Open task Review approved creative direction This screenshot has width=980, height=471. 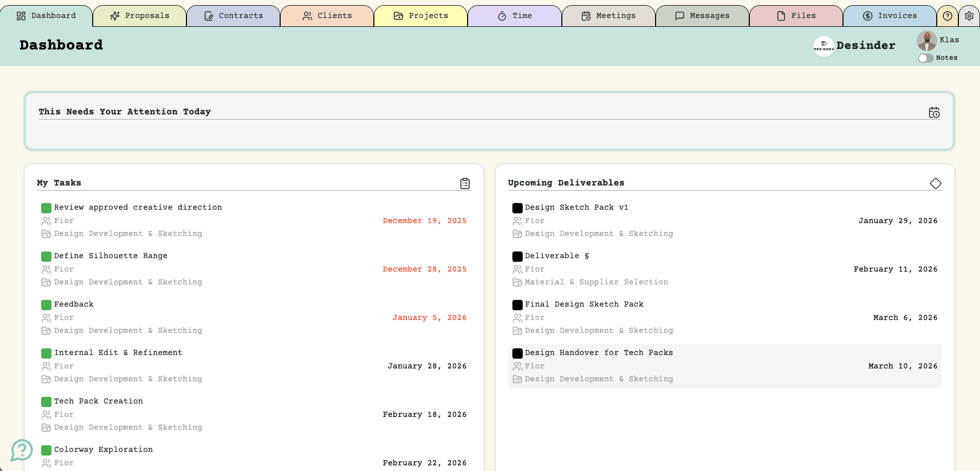click(138, 207)
